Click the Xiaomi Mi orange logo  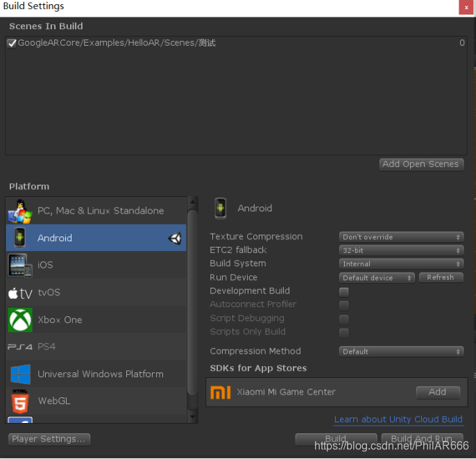pyautogui.click(x=221, y=392)
